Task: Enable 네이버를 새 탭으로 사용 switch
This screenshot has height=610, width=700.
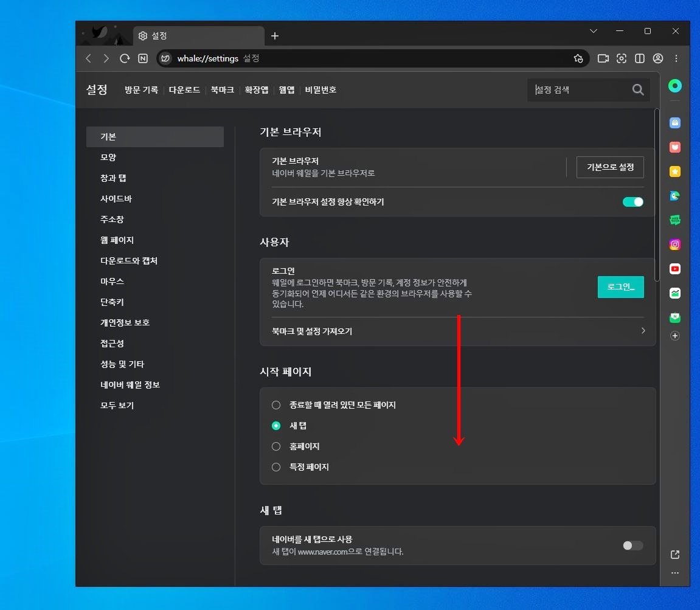Action: point(633,546)
